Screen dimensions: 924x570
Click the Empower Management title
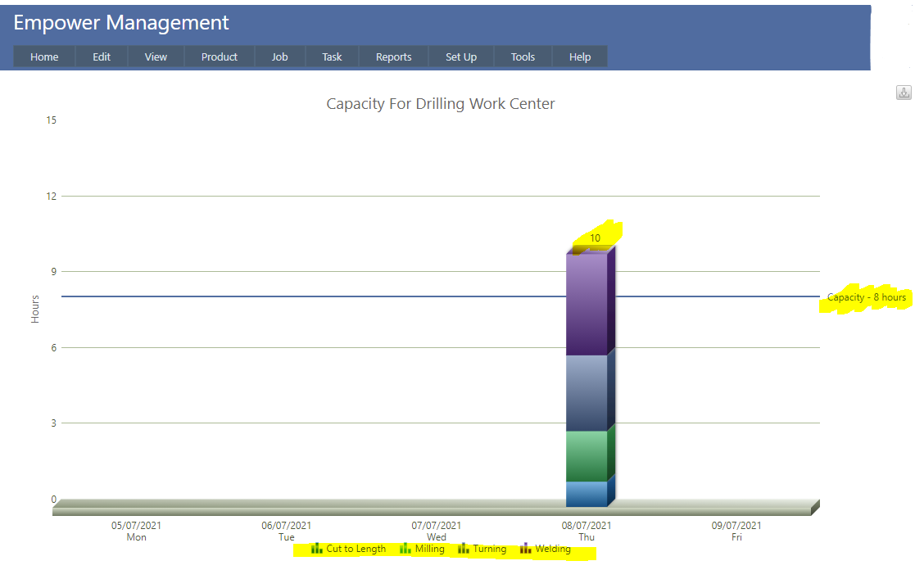[121, 23]
